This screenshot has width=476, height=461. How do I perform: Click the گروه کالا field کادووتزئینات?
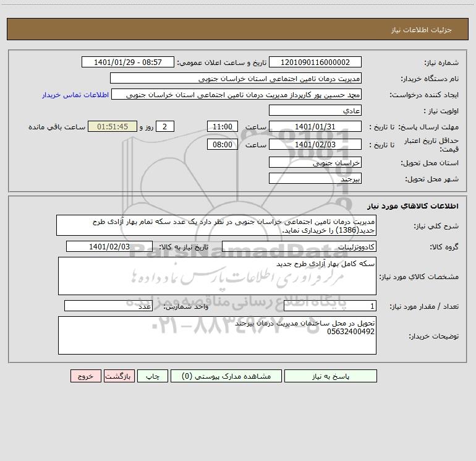pos(299,246)
